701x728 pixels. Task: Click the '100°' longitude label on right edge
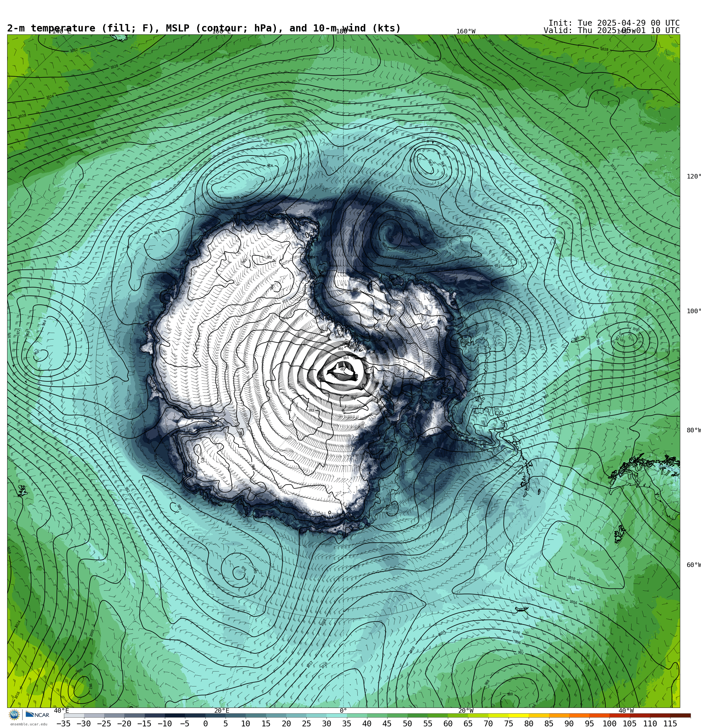click(x=694, y=311)
